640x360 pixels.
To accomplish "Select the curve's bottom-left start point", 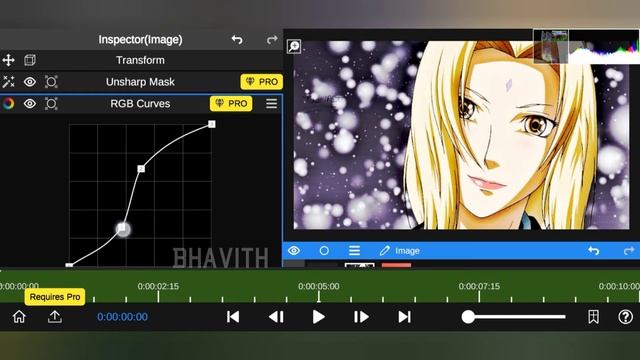I will (x=69, y=265).
